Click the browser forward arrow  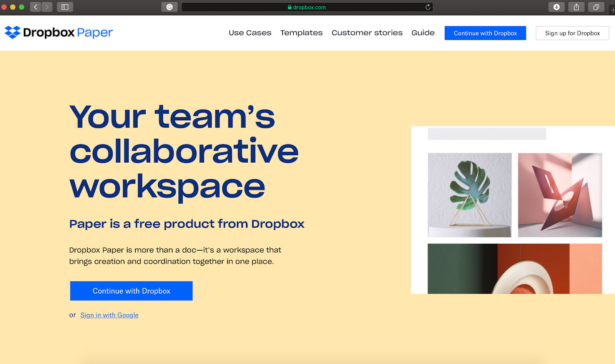click(x=47, y=7)
